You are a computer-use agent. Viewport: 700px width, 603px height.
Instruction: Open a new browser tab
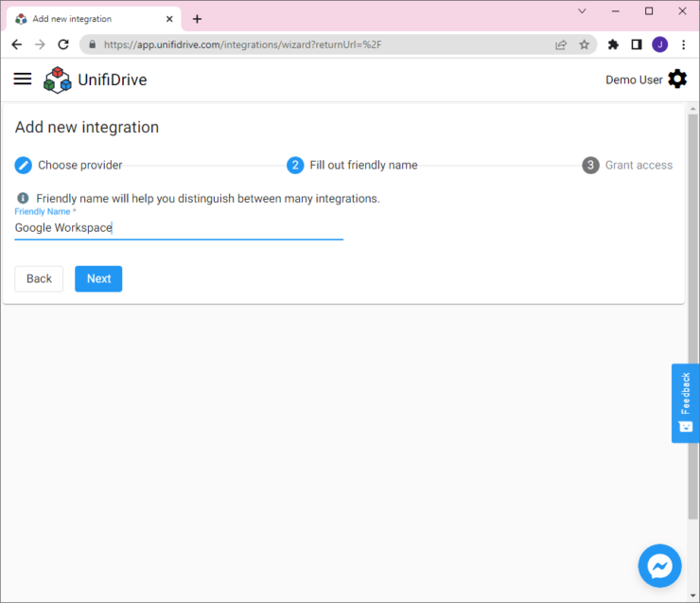(x=197, y=19)
